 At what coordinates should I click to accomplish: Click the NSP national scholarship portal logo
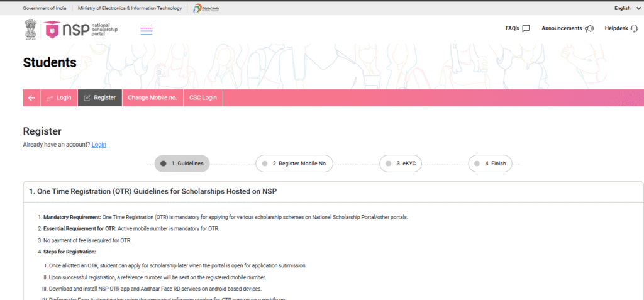click(x=80, y=29)
